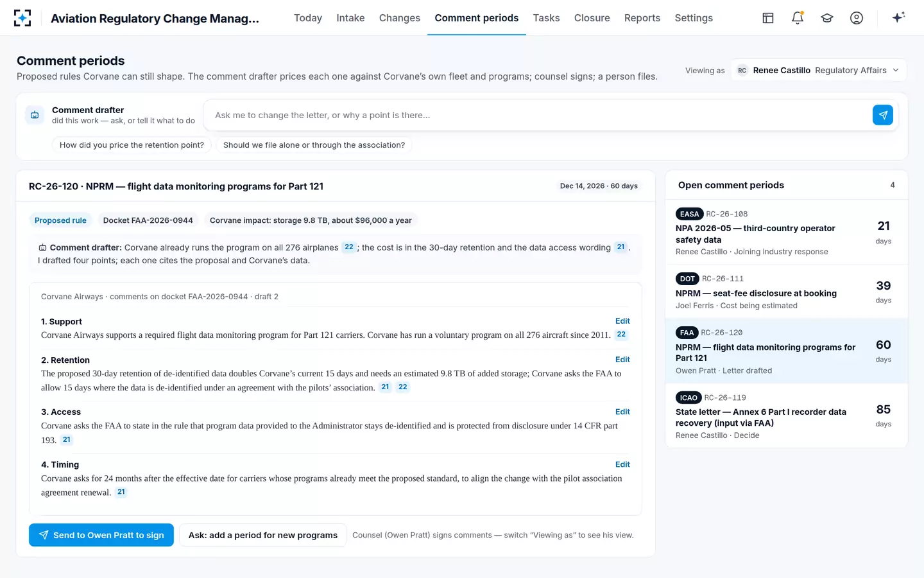Viewport: 924px width, 578px height.
Task: Click the Dec 14, 2026 · 60 days badge
Action: click(x=599, y=186)
